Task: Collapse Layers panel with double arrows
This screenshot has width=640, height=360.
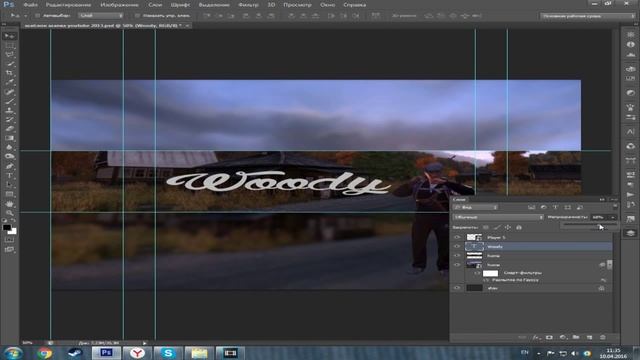Action: (x=602, y=200)
